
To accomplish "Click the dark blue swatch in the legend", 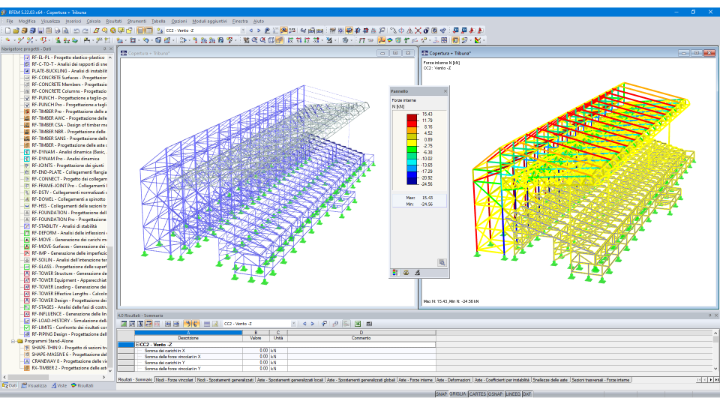I will [412, 181].
